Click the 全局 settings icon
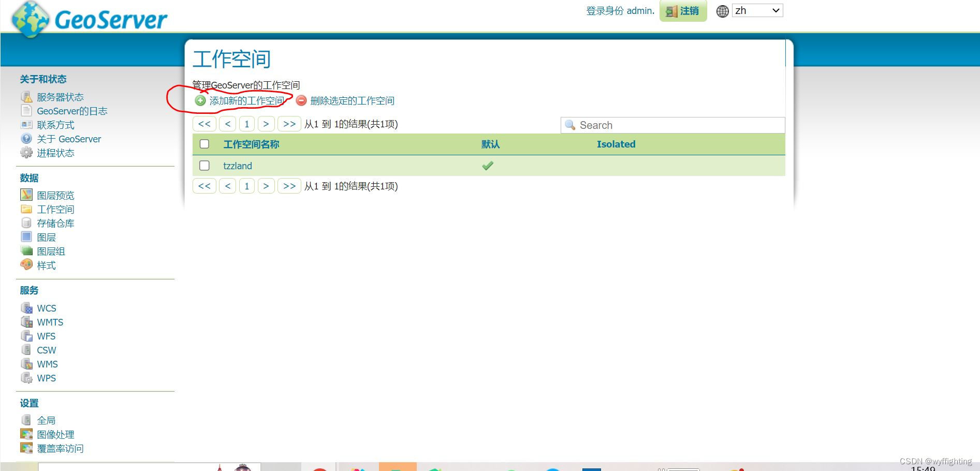The width and height of the screenshot is (980, 471). 26,420
